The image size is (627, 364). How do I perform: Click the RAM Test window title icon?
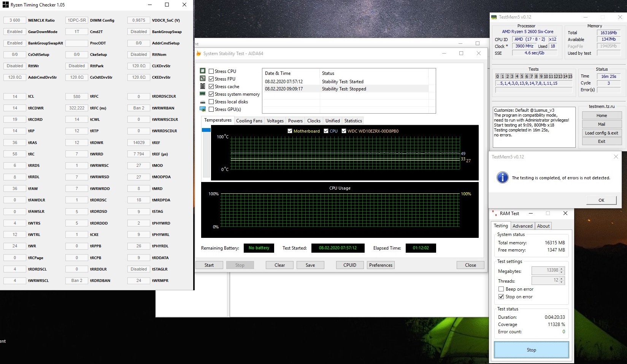click(494, 214)
